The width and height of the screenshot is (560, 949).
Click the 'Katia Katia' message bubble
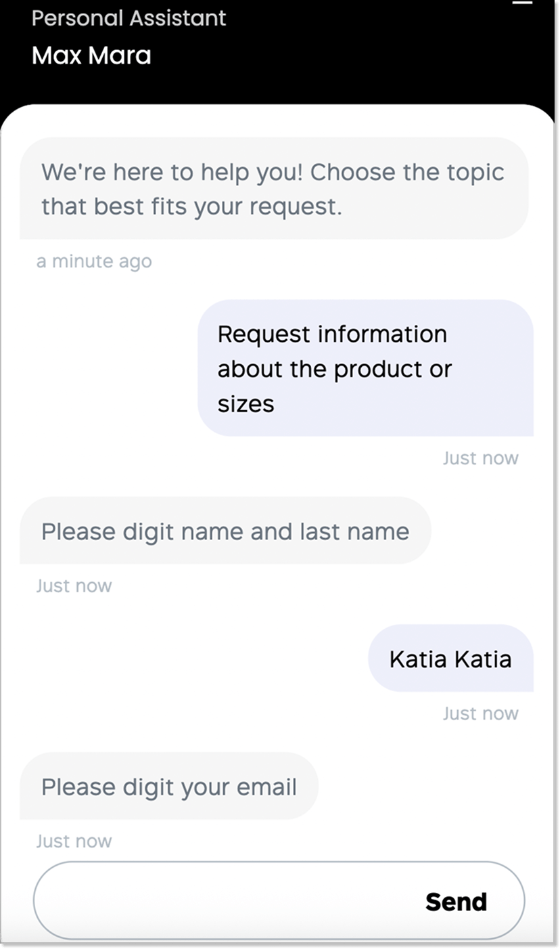pyautogui.click(x=450, y=658)
